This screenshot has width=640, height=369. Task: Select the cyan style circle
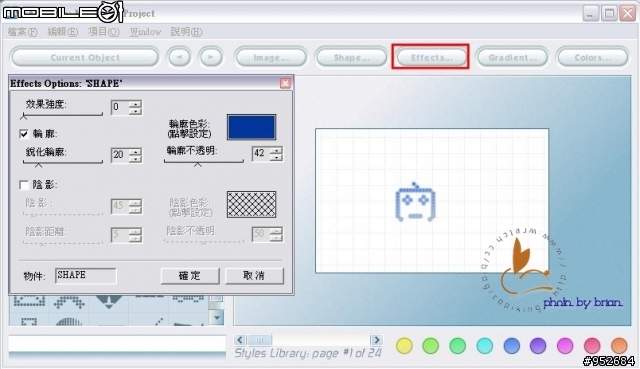pos(484,346)
